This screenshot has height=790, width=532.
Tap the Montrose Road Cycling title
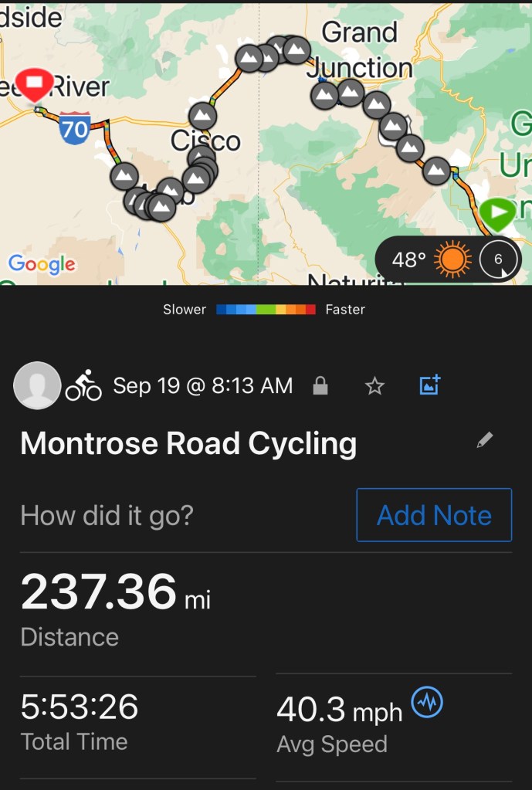tap(188, 444)
